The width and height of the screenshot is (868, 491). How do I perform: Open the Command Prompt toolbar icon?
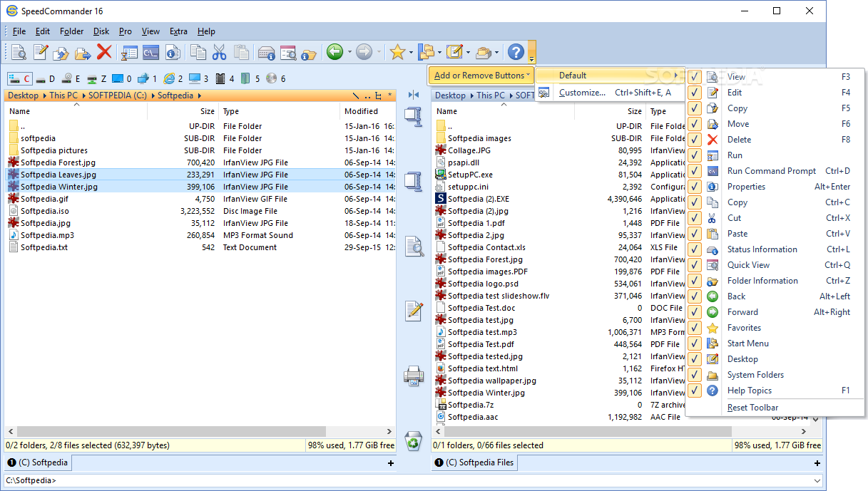(x=150, y=52)
